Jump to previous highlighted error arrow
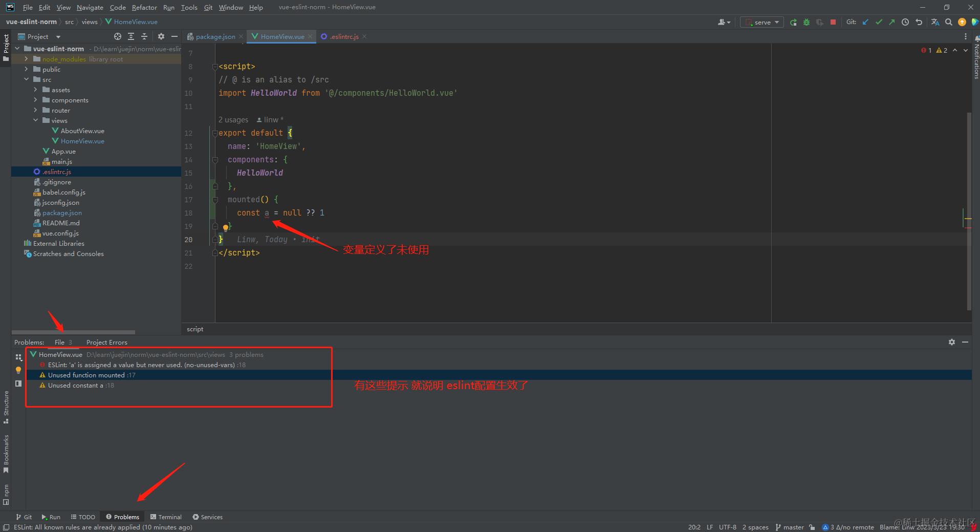The image size is (980, 532). (x=955, y=50)
